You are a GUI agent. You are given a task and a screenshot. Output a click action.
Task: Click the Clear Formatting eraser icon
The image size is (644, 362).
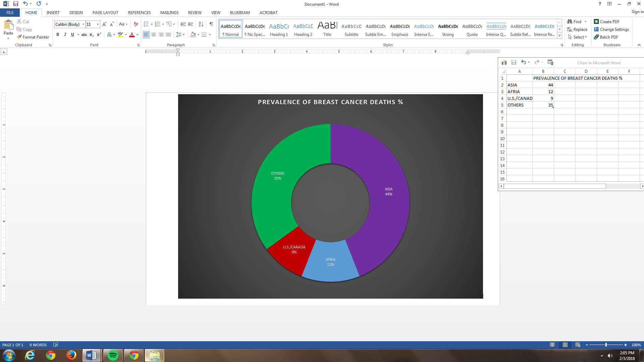click(x=136, y=24)
